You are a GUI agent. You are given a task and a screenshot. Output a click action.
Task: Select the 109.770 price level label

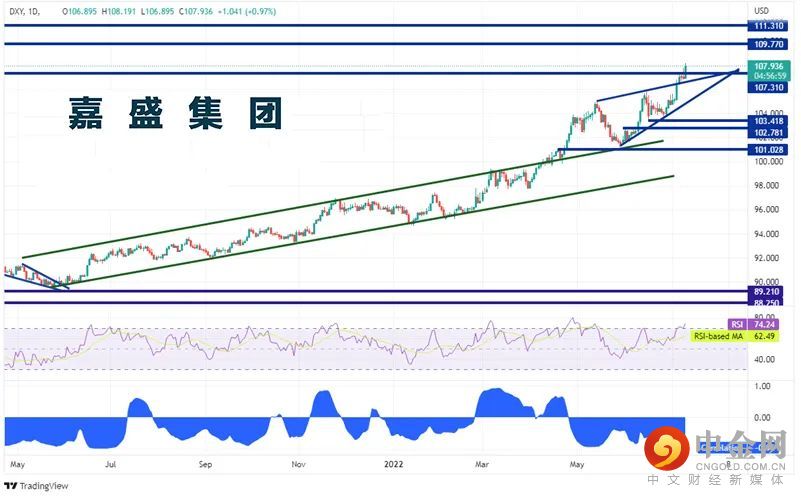[x=768, y=44]
